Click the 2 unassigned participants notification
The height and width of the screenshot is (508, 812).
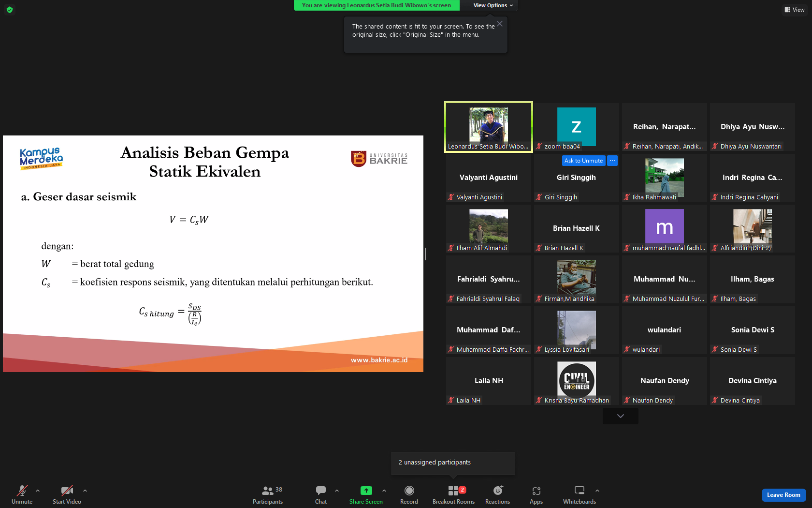point(453,463)
